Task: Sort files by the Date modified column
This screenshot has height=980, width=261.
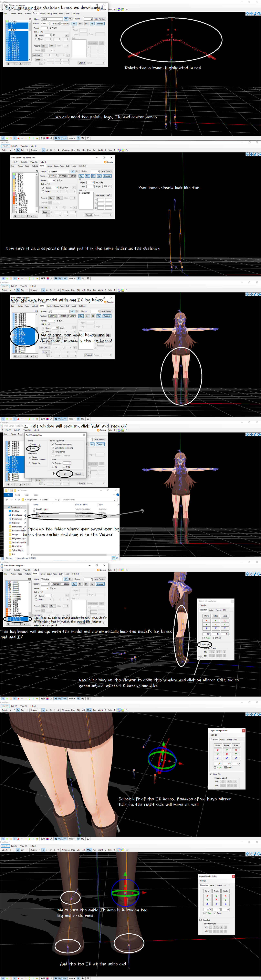Action: pos(81,504)
